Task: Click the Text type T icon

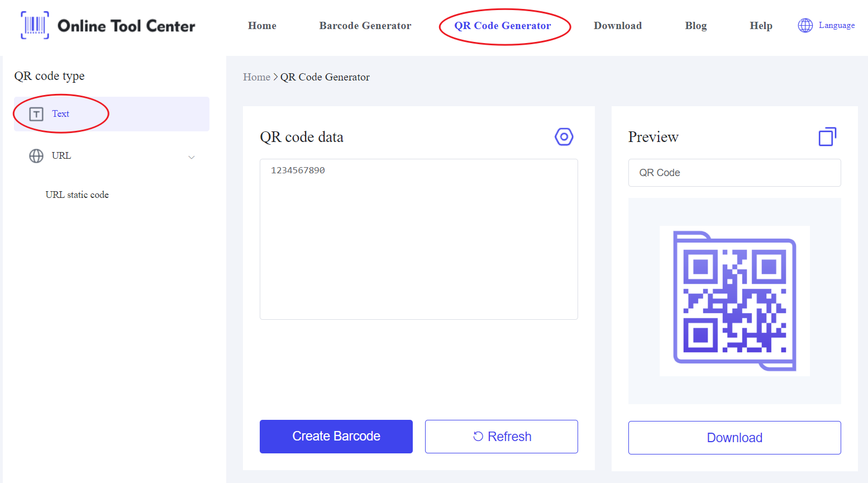Action: [x=36, y=114]
